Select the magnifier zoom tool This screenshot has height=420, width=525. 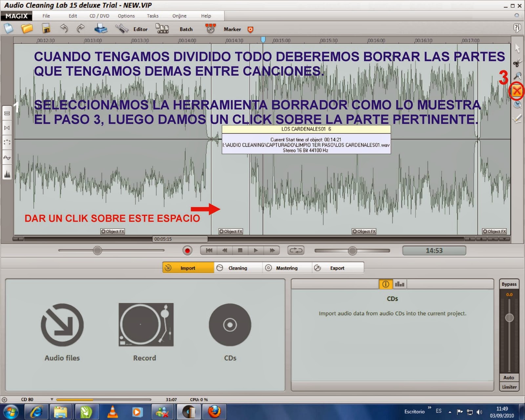click(x=517, y=76)
